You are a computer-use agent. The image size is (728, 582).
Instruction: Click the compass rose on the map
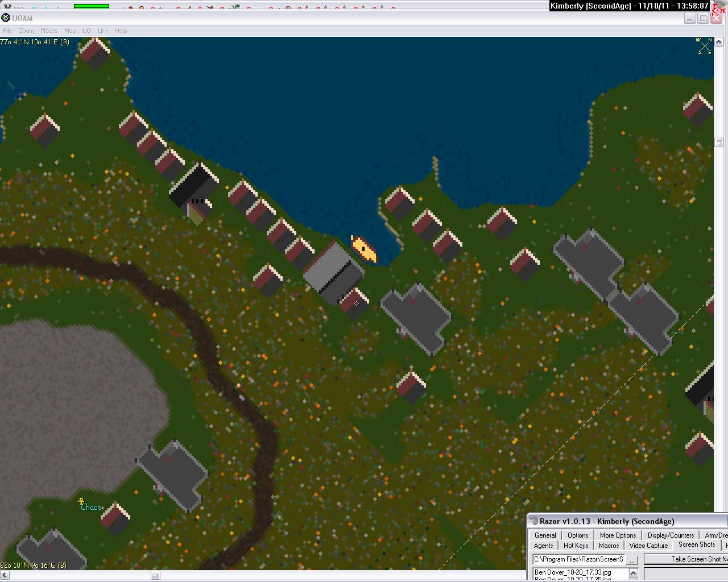click(x=705, y=46)
